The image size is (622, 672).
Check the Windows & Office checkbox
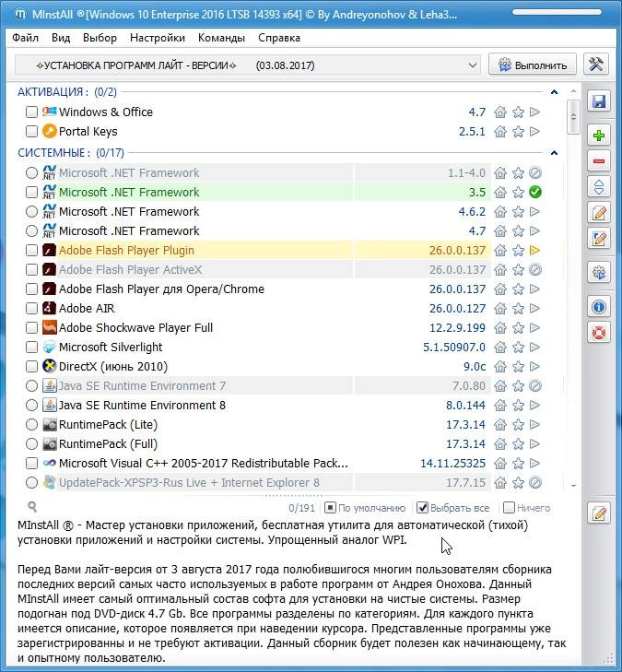(31, 112)
